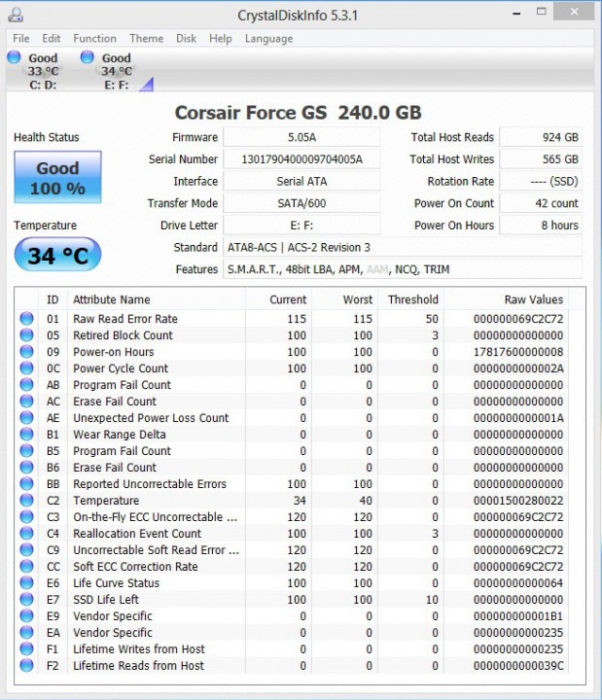Select raw value 17817600000008
The image size is (602, 700).
[518, 352]
